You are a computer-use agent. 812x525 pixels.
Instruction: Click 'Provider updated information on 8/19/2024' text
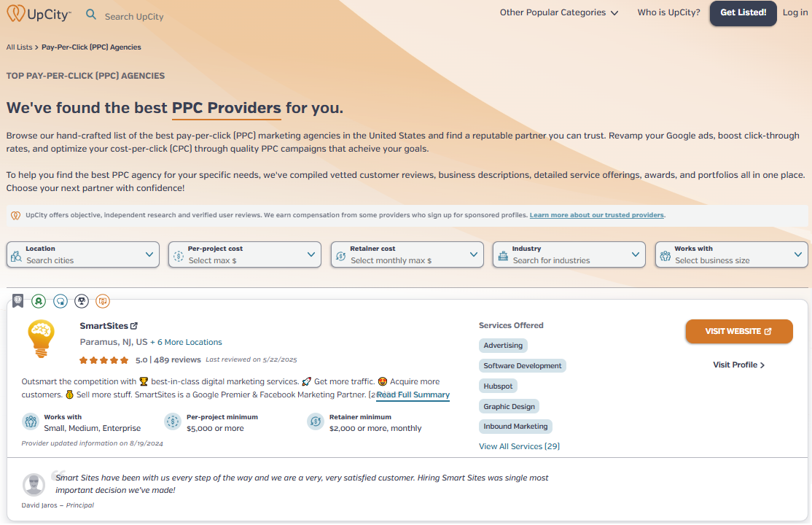[x=92, y=443]
